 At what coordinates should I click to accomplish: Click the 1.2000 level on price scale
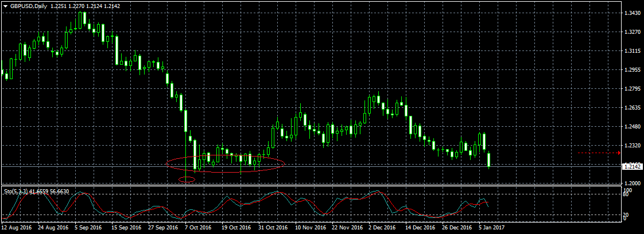(633, 183)
